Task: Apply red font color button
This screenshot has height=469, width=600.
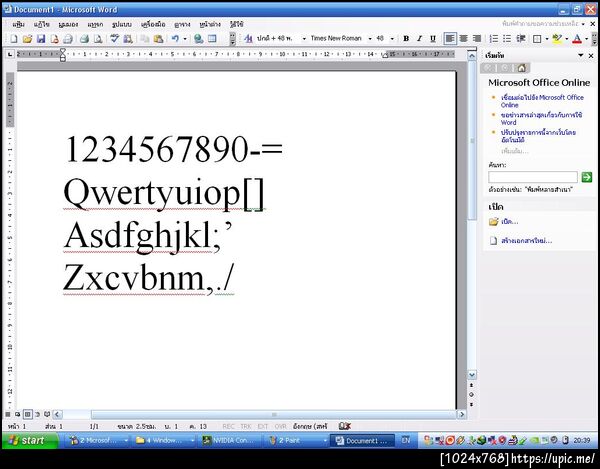Action: (x=577, y=39)
